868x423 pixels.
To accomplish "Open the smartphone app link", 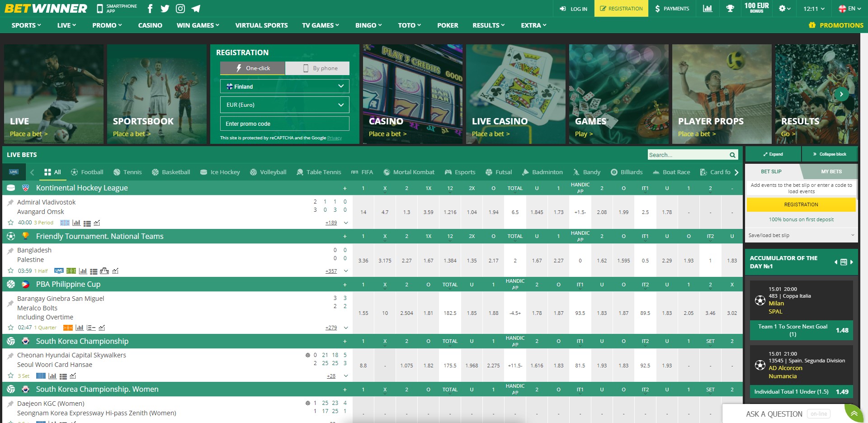I will 117,9.
